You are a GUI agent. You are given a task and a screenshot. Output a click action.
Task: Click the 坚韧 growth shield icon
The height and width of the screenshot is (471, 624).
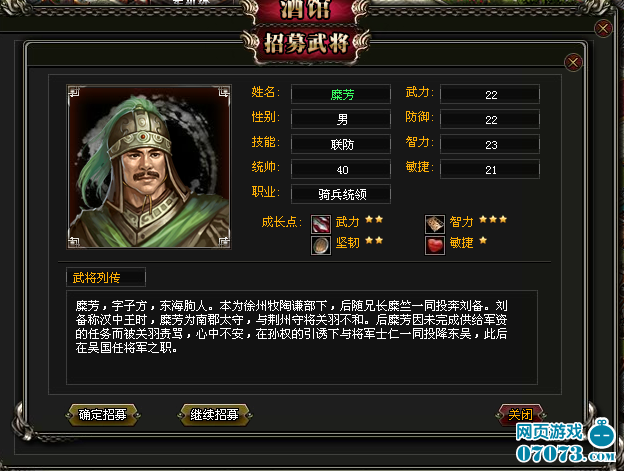coord(320,245)
